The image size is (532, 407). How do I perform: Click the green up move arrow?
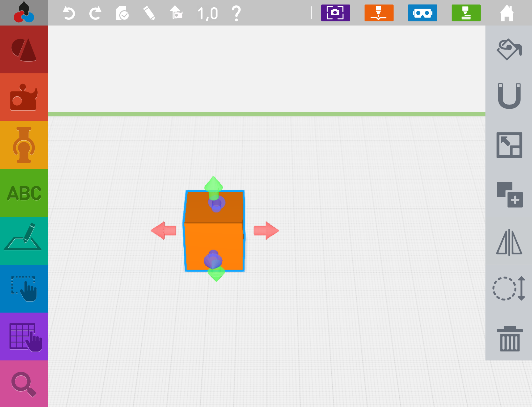tap(214, 188)
